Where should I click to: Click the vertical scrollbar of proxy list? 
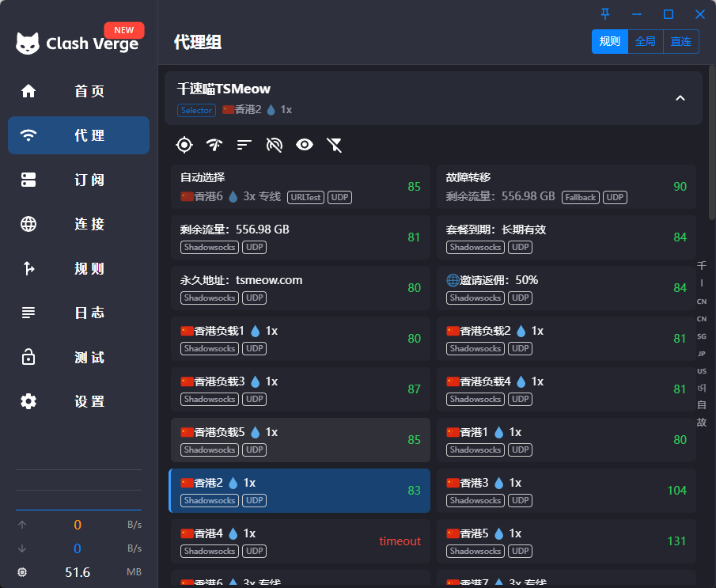point(712,142)
